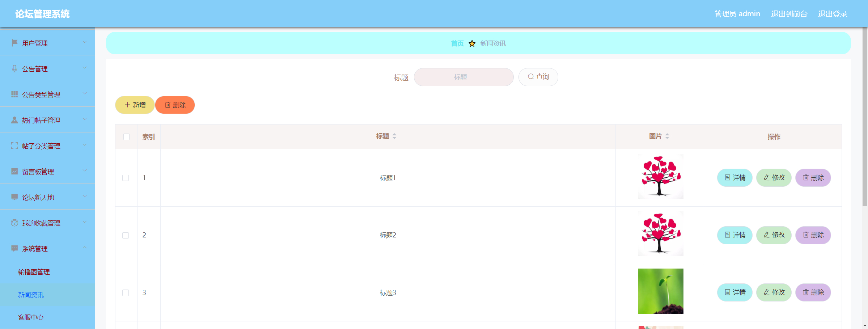Click the 论坛管理系统 title
The height and width of the screenshot is (329, 868).
pyautogui.click(x=42, y=14)
